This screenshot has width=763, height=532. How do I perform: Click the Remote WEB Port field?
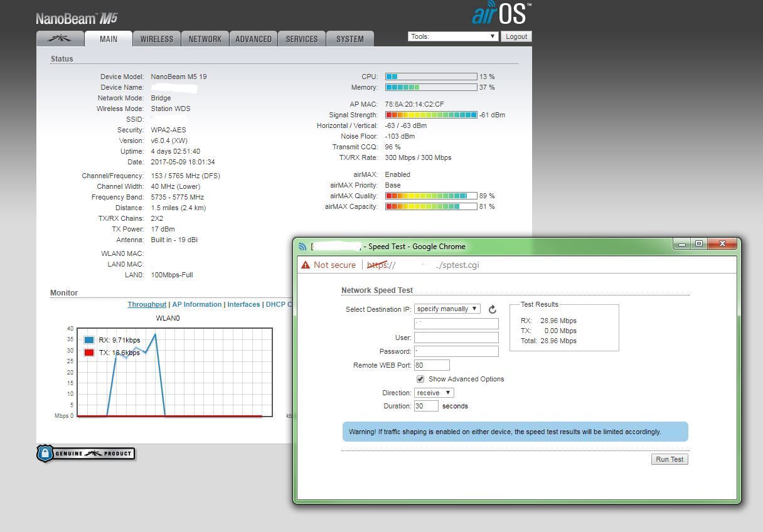click(432, 365)
